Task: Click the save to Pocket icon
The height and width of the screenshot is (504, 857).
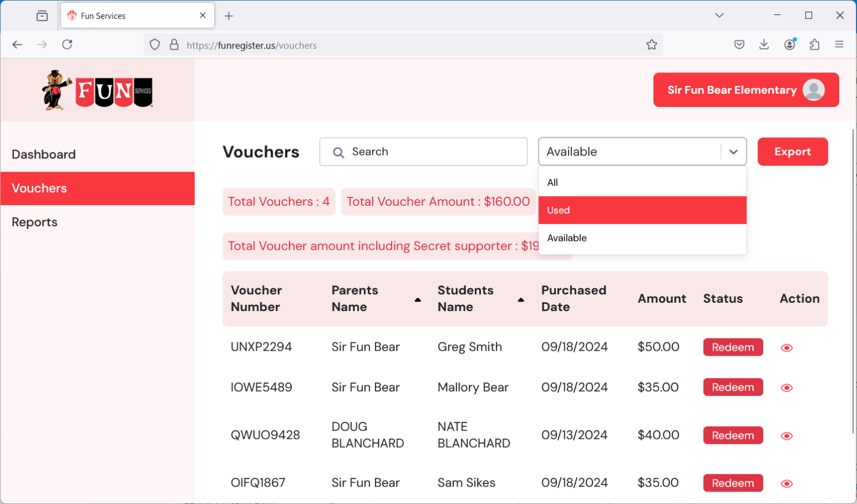Action: (x=739, y=45)
